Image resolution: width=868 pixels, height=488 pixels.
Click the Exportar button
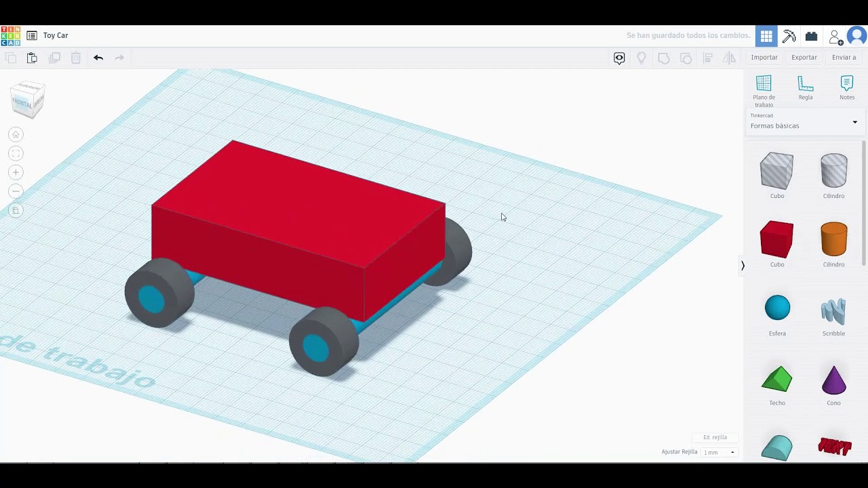[x=804, y=58]
